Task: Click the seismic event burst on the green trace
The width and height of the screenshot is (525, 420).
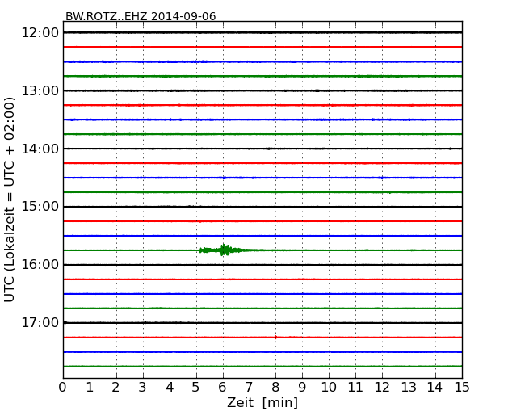Action: [x=225, y=250]
